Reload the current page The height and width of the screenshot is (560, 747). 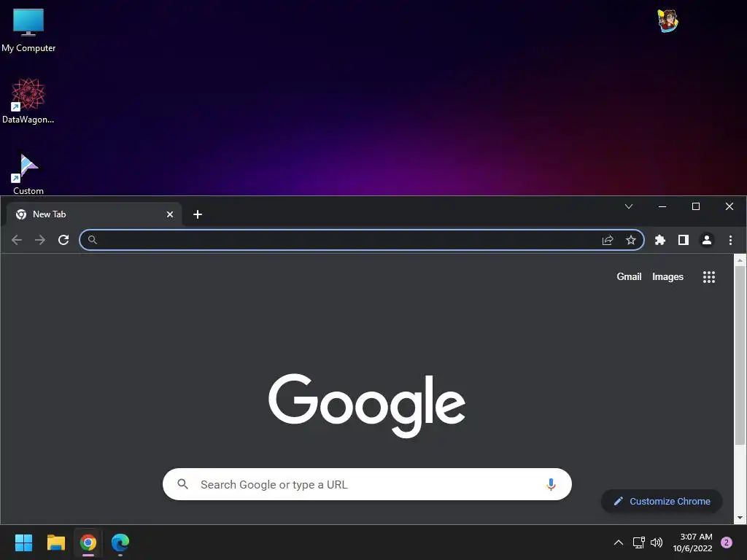point(63,240)
